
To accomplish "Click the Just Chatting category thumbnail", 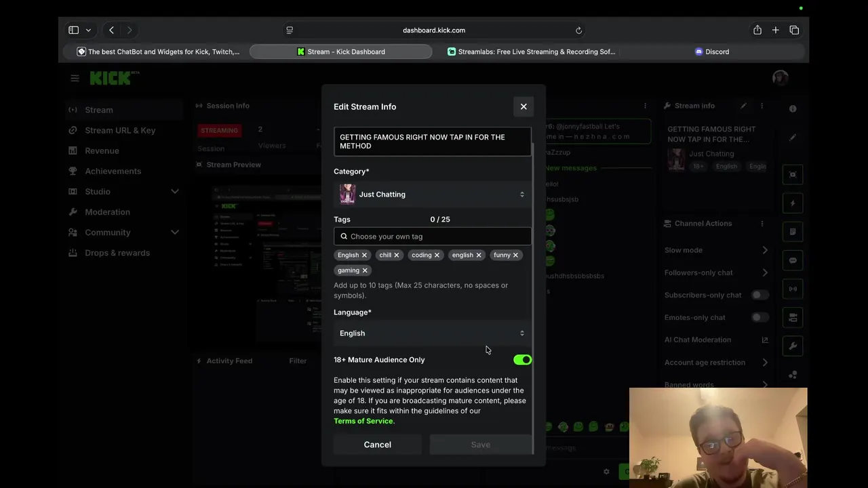I will pos(347,195).
